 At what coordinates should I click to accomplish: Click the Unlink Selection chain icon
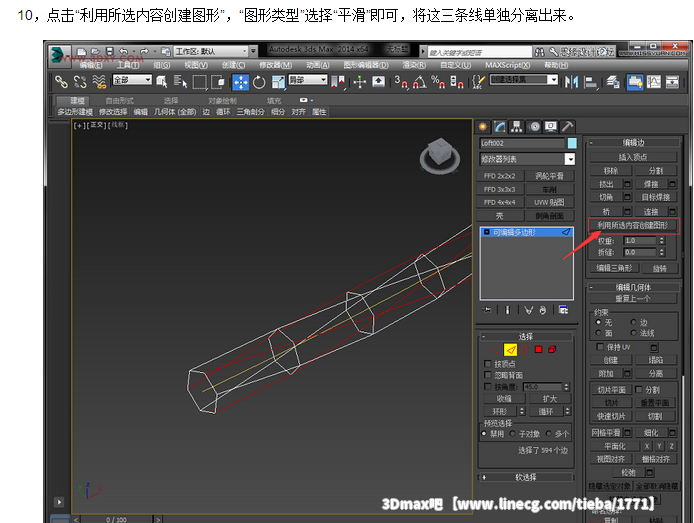(80, 82)
